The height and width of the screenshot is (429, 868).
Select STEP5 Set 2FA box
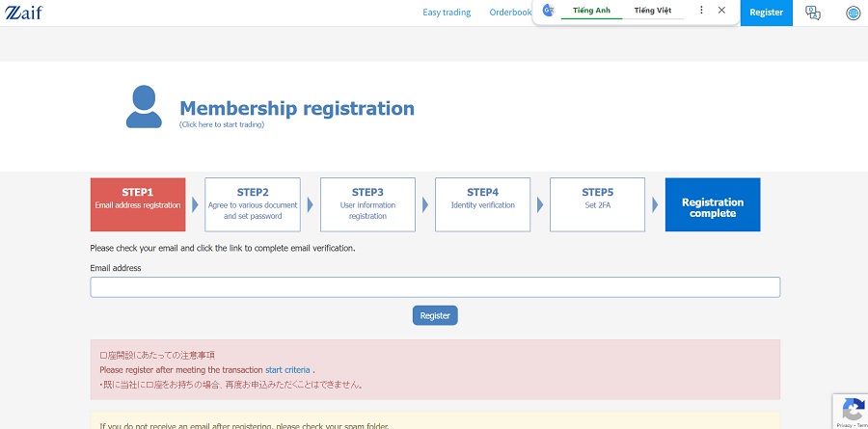597,204
